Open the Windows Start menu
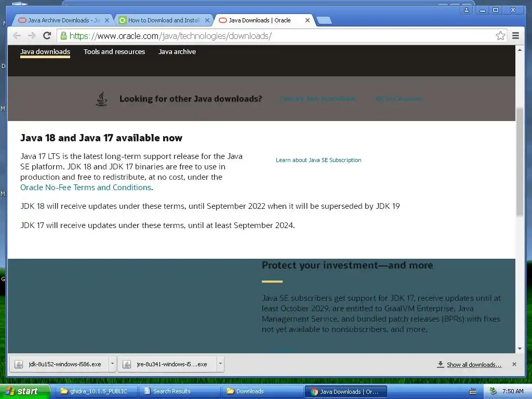The height and width of the screenshot is (399, 532). tap(24, 391)
